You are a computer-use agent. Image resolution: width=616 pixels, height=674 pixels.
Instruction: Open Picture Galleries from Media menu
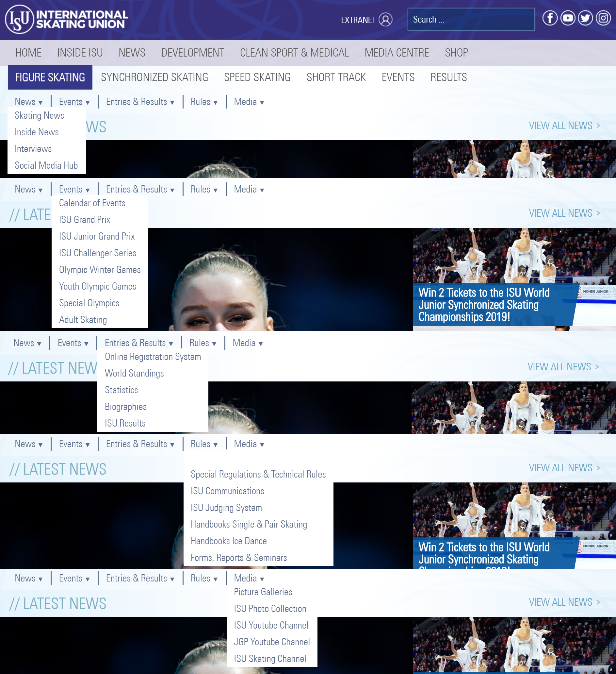[x=263, y=592]
